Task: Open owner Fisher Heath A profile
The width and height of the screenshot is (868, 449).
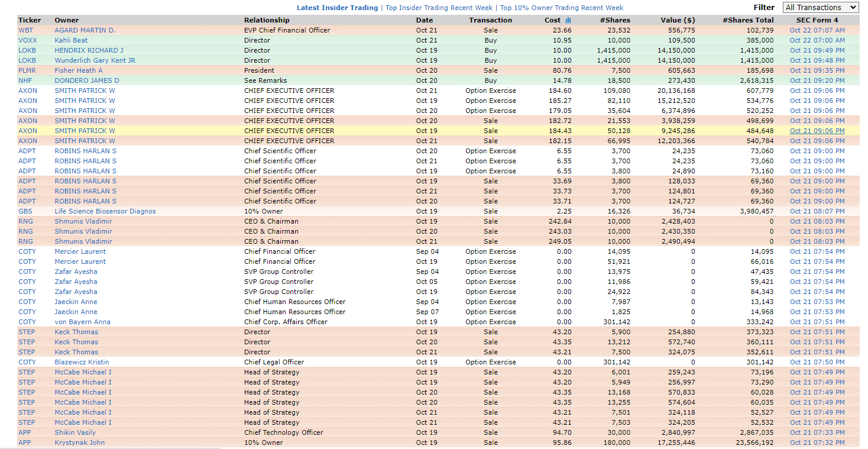Action: [x=79, y=70]
